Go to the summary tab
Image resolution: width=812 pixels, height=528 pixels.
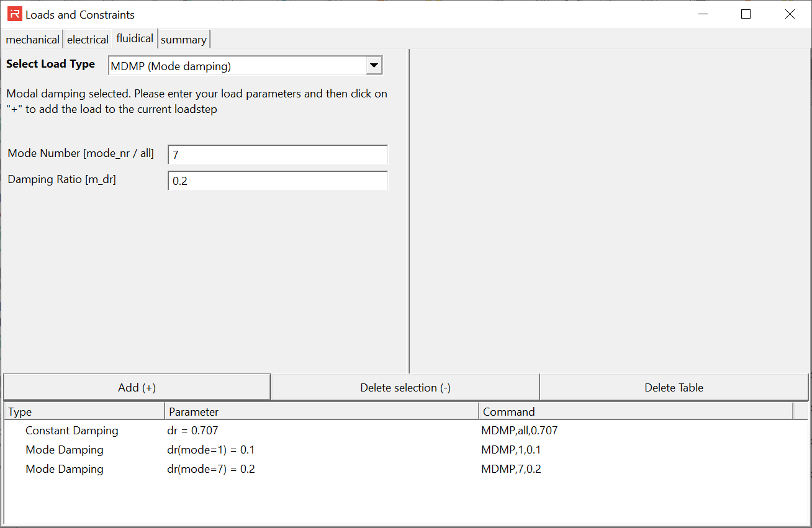(184, 39)
